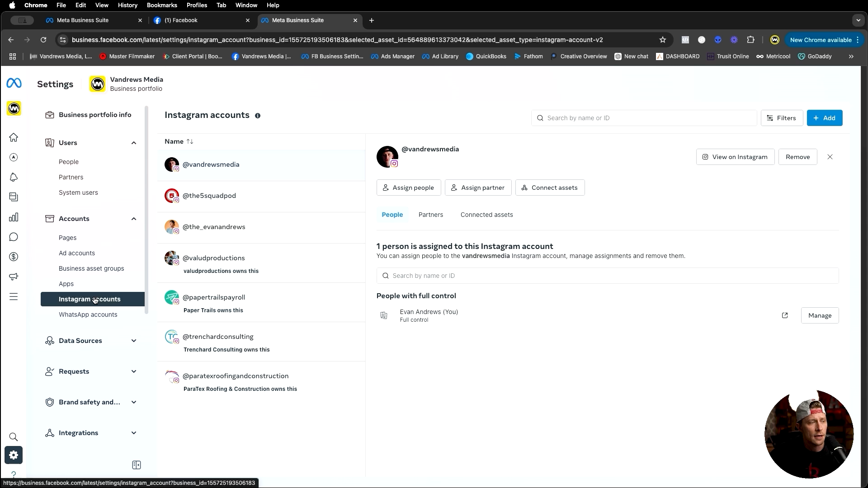Open Chrome extensions puzzle icon

(751, 40)
